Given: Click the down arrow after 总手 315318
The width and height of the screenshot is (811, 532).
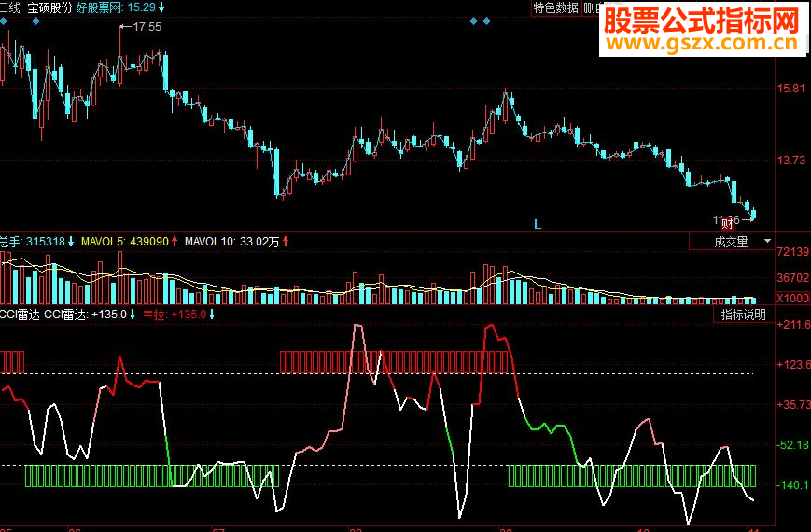Looking at the screenshot, I should [x=71, y=242].
